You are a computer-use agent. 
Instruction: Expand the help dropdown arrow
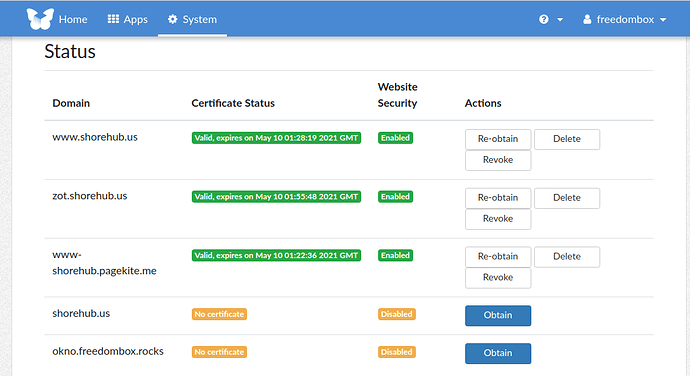(x=560, y=20)
